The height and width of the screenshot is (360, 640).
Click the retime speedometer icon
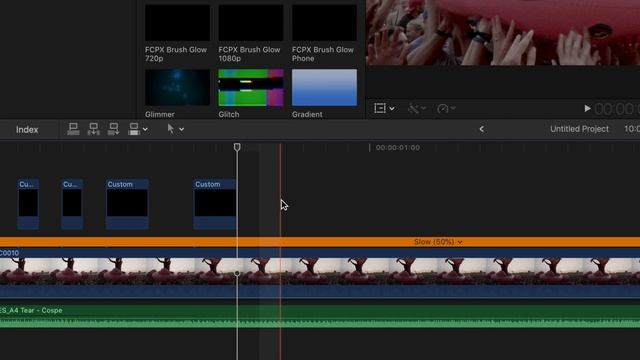(x=443, y=109)
